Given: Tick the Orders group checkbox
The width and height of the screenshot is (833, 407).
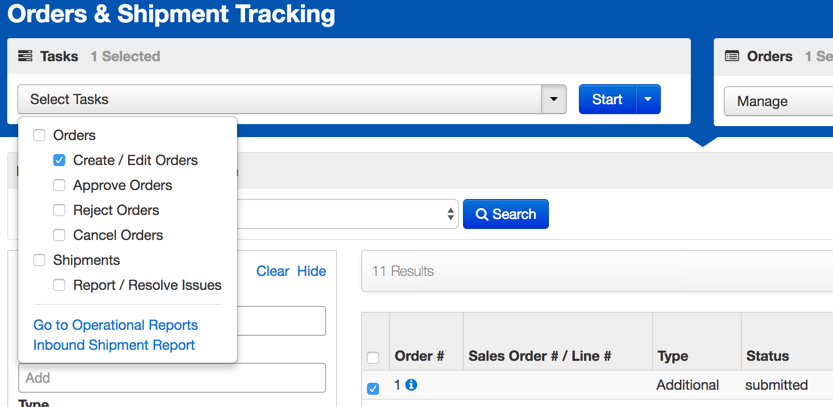Looking at the screenshot, I should 39,135.
